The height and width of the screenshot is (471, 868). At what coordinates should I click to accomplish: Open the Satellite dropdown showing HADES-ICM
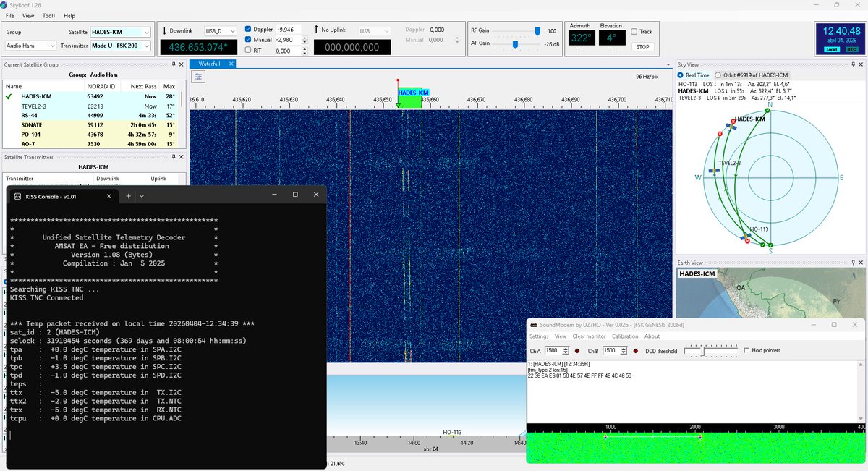[120, 32]
